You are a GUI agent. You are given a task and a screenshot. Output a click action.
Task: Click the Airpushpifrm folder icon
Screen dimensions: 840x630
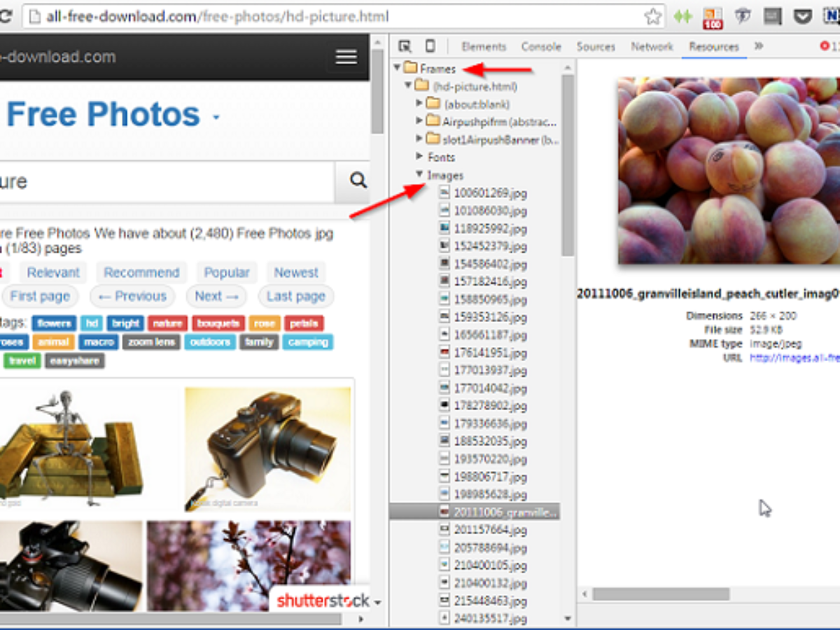[433, 121]
